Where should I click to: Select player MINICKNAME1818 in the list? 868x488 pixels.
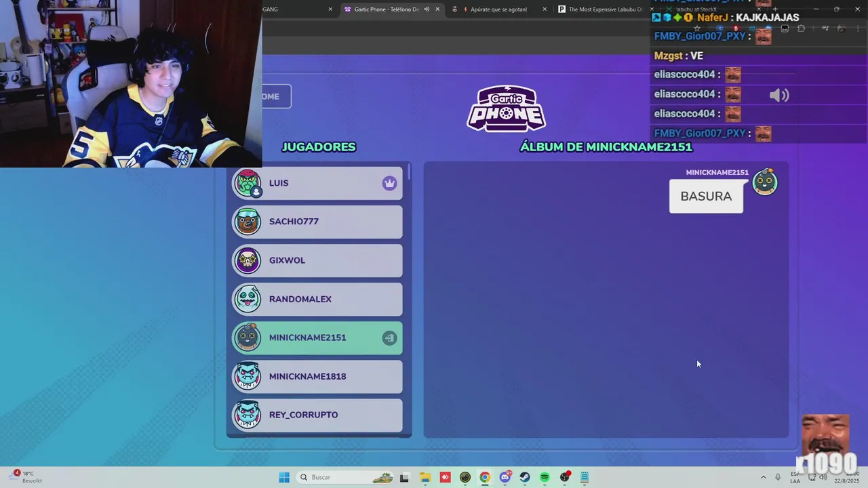[317, 376]
